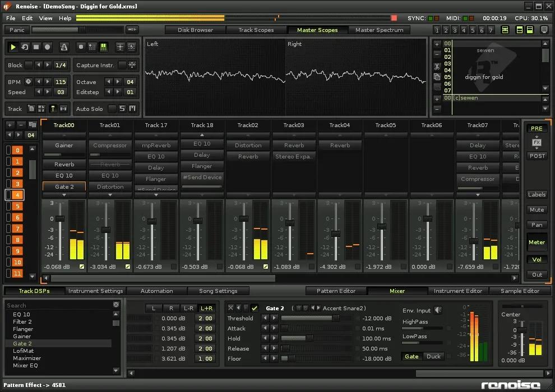Toggle the metronome icon
Viewport: 555px width, 392px height.
tap(64, 48)
